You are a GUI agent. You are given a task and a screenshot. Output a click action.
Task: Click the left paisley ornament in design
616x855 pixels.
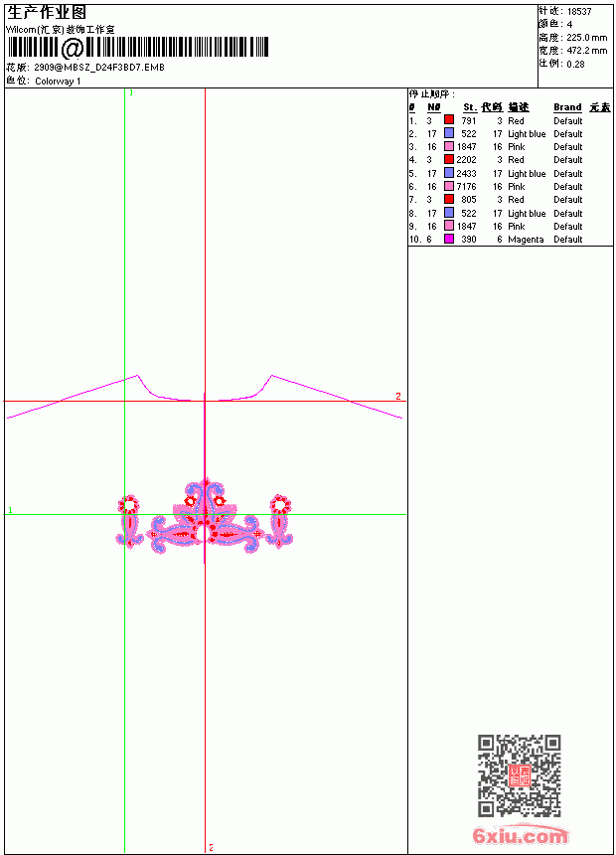[128, 522]
